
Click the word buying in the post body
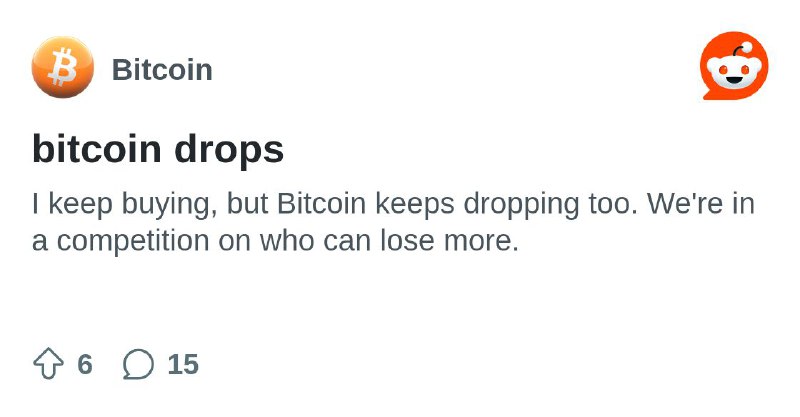point(166,205)
